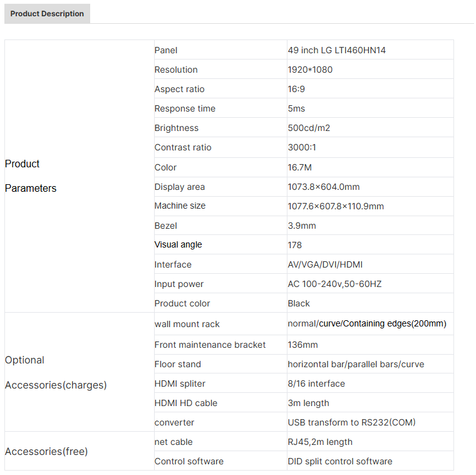
Task: Select the 49 inch LG LTI460HN14 value
Action: [336, 50]
